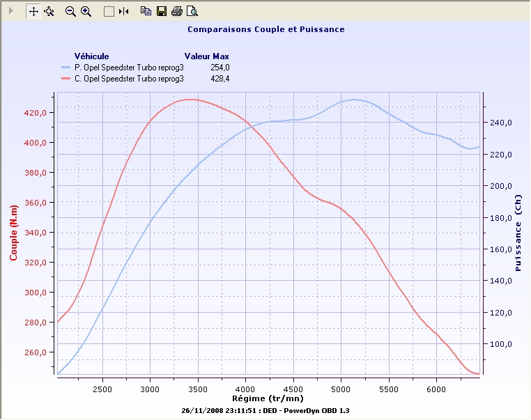Select legend entry C. Opel Speedster Turbo reprog3
Screen dimensions: 531x420
(129, 79)
